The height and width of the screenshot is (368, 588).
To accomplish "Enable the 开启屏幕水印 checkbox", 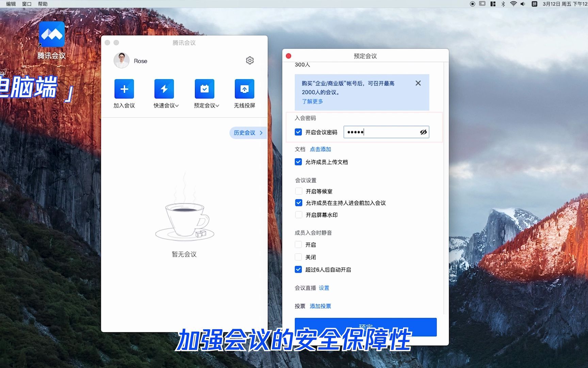I will point(298,215).
